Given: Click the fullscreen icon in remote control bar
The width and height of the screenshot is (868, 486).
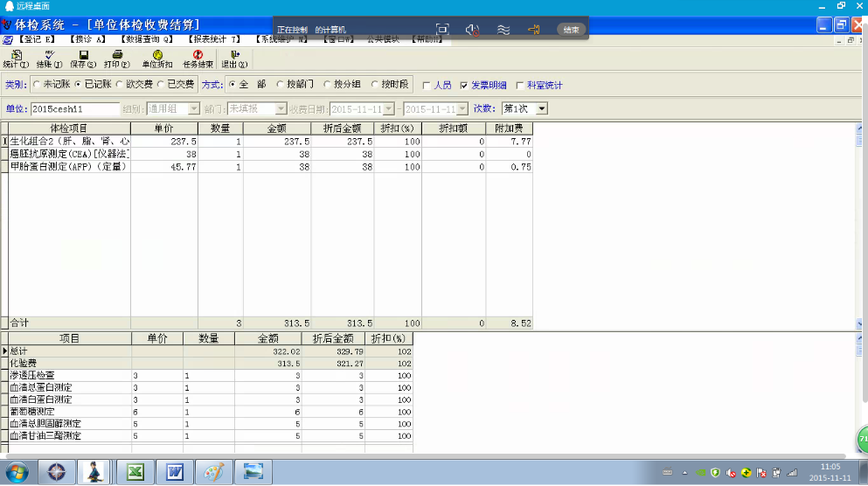Looking at the screenshot, I should (x=441, y=30).
